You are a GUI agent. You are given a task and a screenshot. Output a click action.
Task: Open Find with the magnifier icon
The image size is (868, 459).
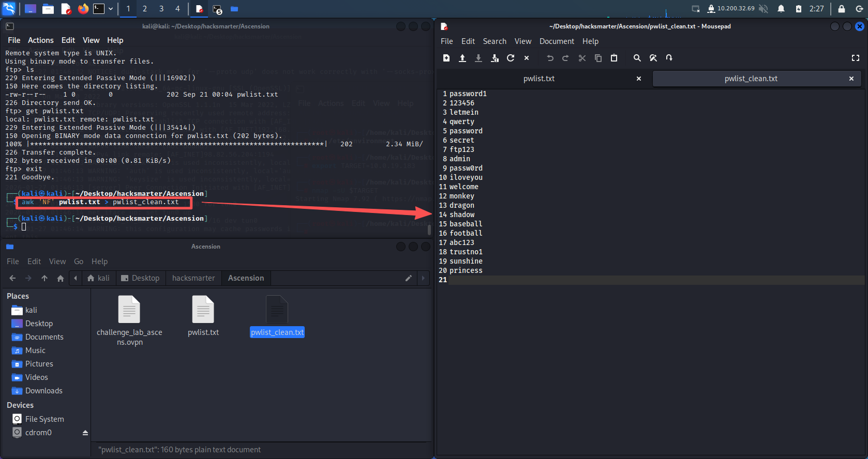click(x=637, y=58)
